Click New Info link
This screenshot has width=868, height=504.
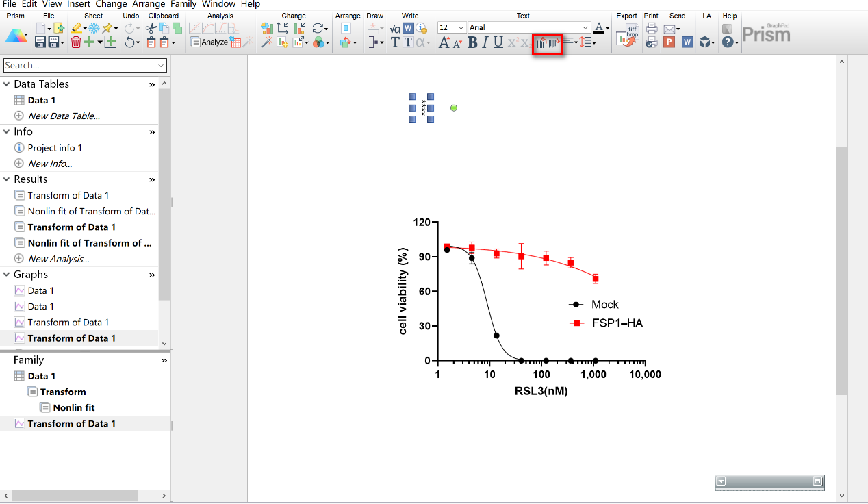click(50, 164)
